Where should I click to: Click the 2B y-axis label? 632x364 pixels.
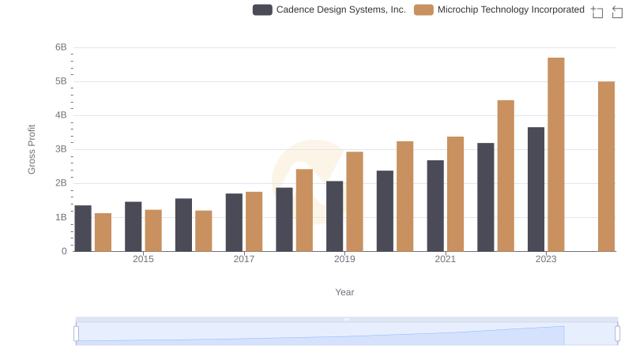tap(61, 183)
